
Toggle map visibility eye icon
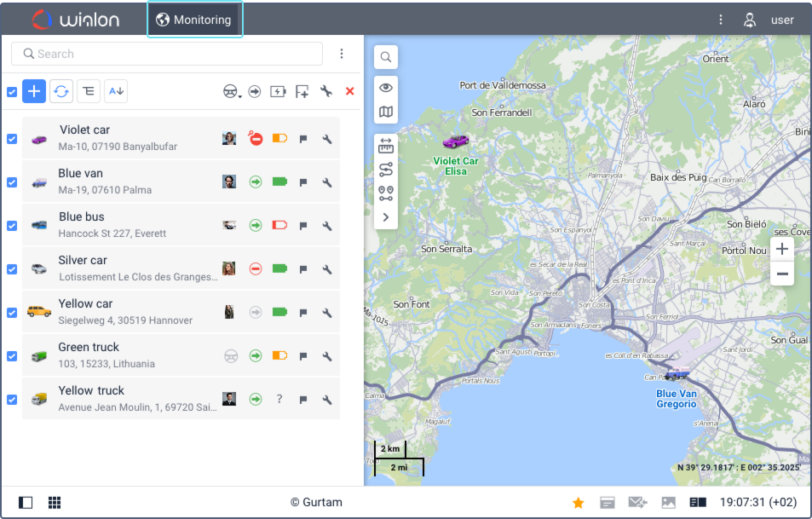386,88
